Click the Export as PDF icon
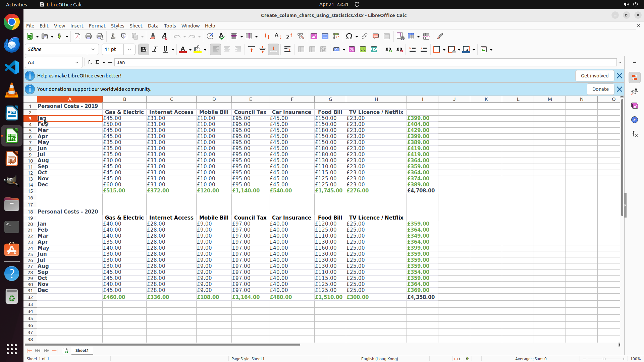Screen dimensions: 644x362 pyautogui.click(x=77, y=37)
